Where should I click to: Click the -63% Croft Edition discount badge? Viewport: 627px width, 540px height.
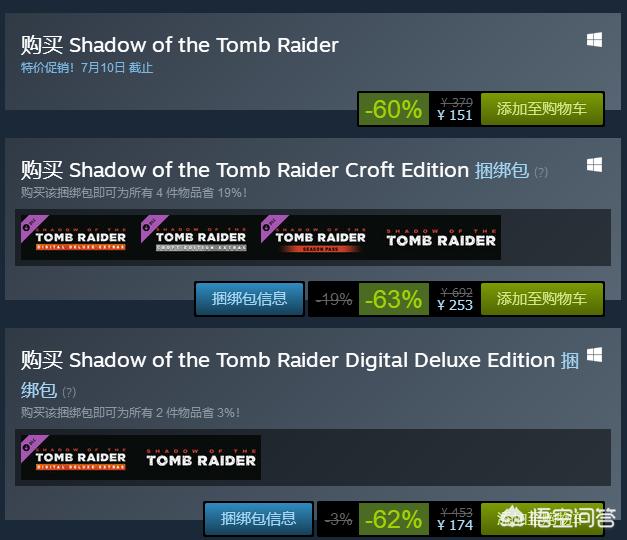coord(393,299)
